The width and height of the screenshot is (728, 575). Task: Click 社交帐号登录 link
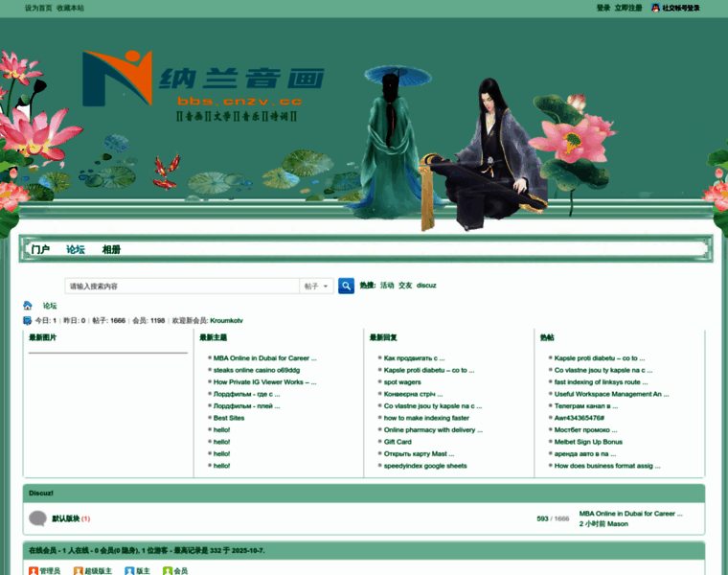pyautogui.click(x=681, y=8)
